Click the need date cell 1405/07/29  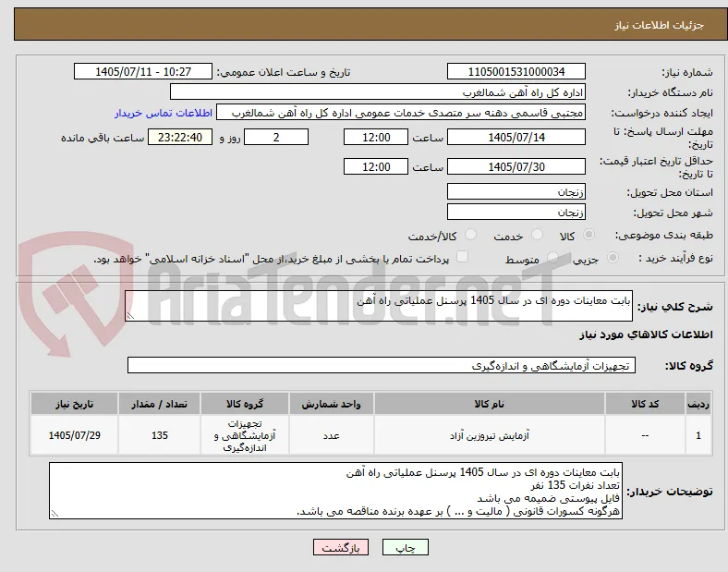pos(74,435)
